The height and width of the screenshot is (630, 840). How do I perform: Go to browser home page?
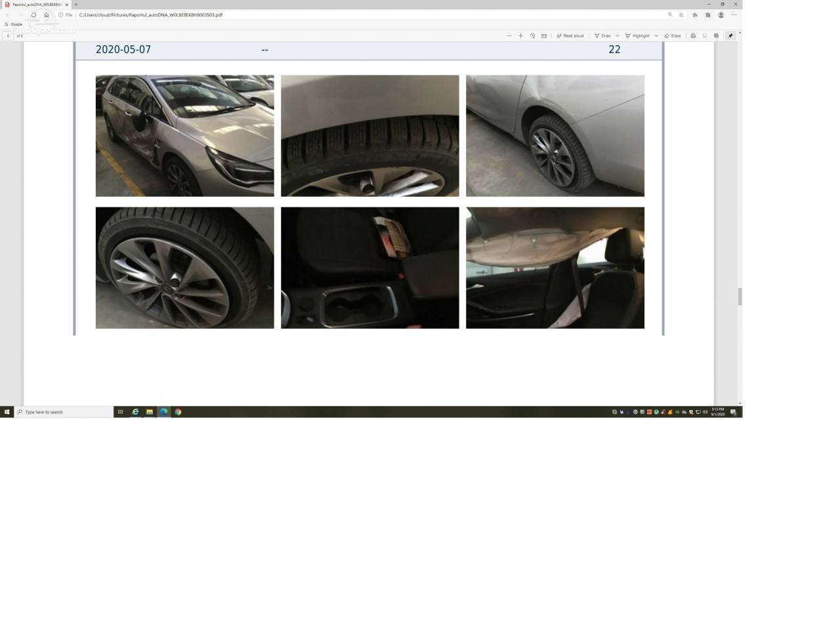(x=46, y=14)
